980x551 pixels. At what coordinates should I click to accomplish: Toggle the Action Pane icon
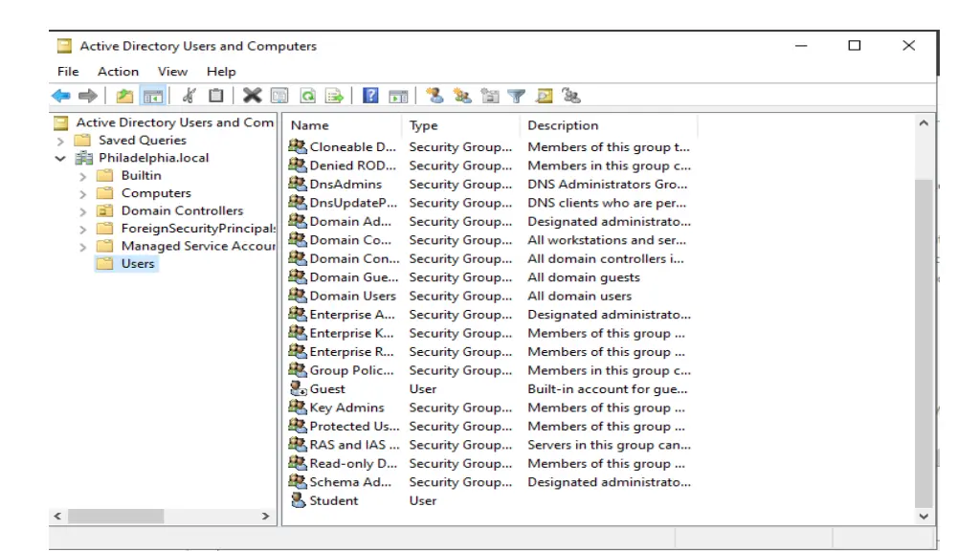[x=398, y=96]
